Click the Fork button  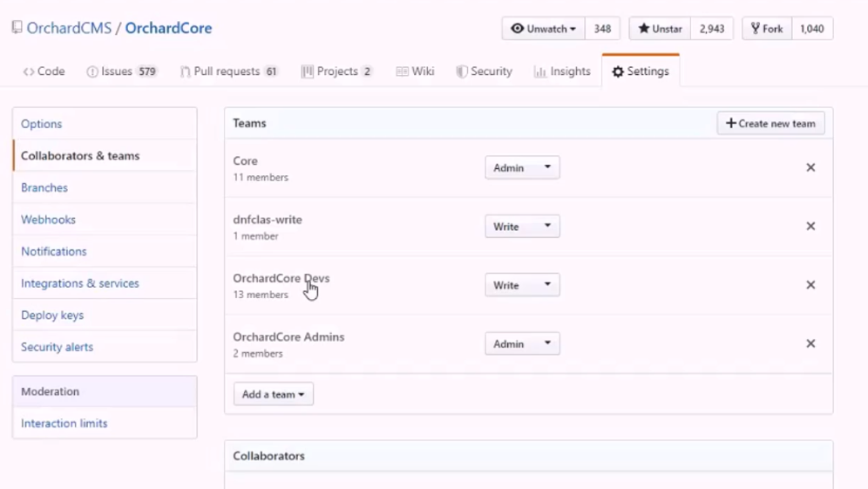pyautogui.click(x=767, y=28)
